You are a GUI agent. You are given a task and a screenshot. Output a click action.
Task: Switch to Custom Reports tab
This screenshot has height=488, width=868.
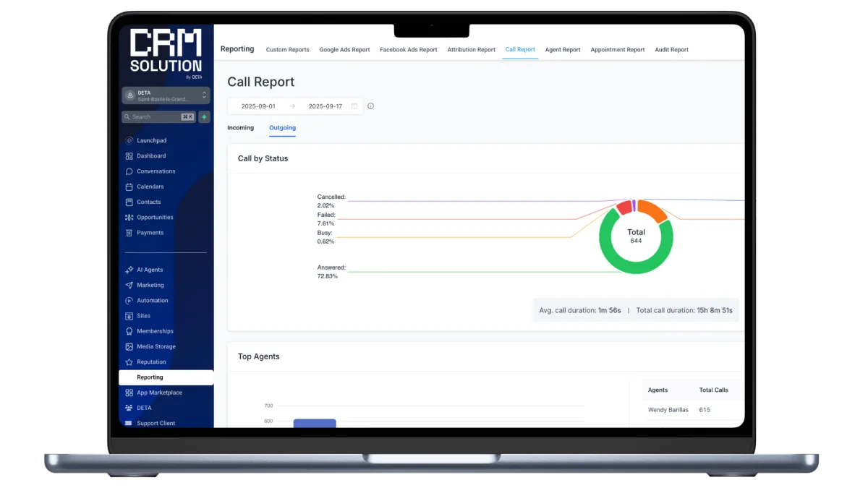click(x=287, y=50)
